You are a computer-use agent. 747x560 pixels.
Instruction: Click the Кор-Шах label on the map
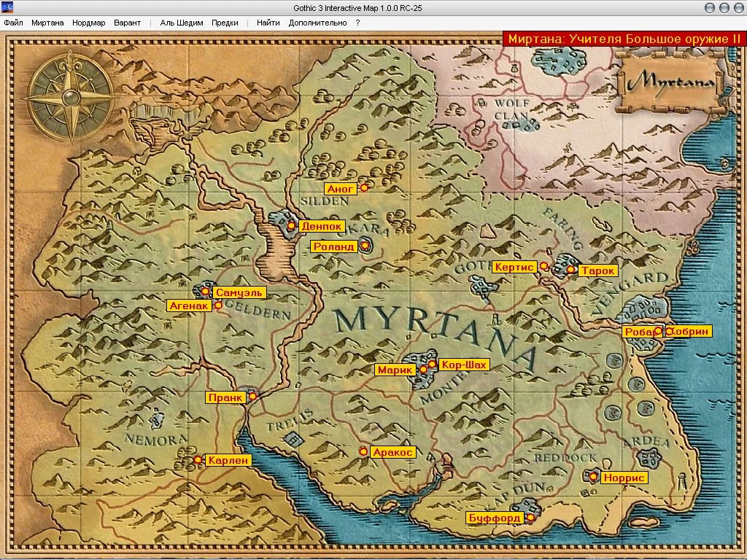pyautogui.click(x=464, y=363)
